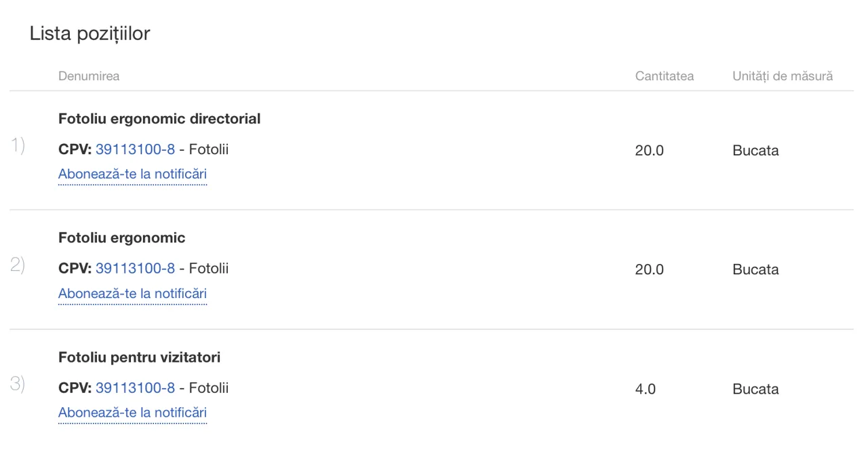This screenshot has height=450, width=868.
Task: Click the Cantitatea column header
Action: tap(665, 76)
